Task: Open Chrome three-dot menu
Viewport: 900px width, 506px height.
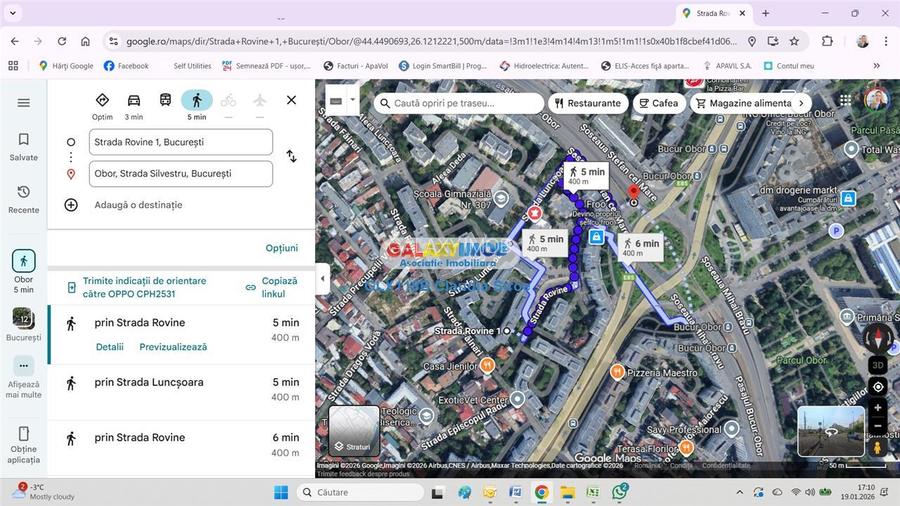Action: point(886,41)
